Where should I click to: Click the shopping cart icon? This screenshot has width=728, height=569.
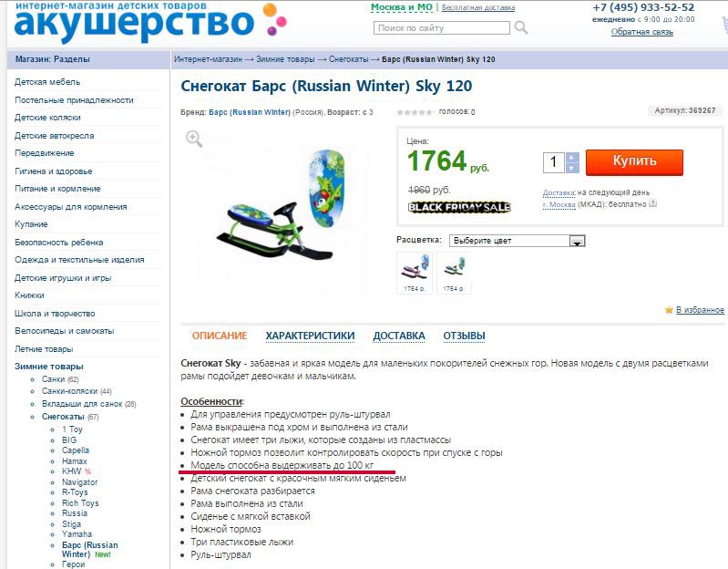click(724, 25)
